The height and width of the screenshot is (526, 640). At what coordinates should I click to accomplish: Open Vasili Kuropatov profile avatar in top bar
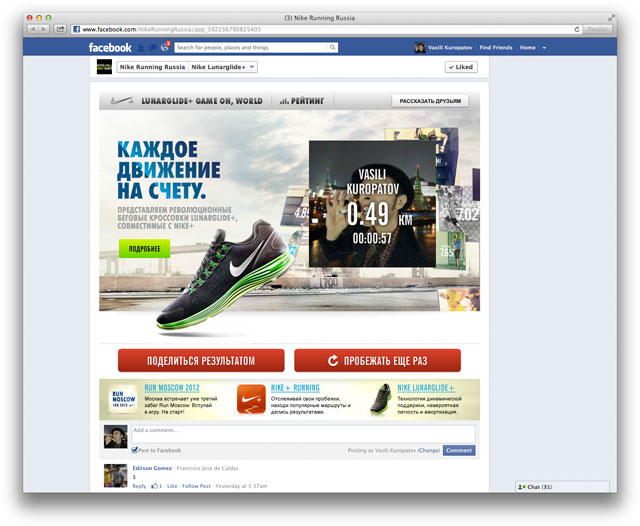point(420,48)
